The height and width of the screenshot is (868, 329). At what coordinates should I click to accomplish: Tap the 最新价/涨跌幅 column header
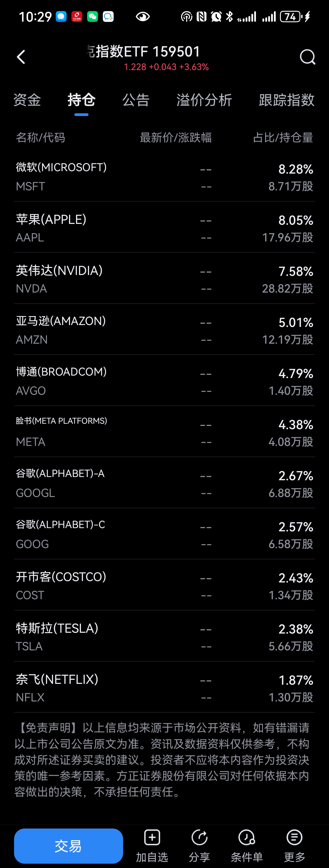click(x=176, y=137)
